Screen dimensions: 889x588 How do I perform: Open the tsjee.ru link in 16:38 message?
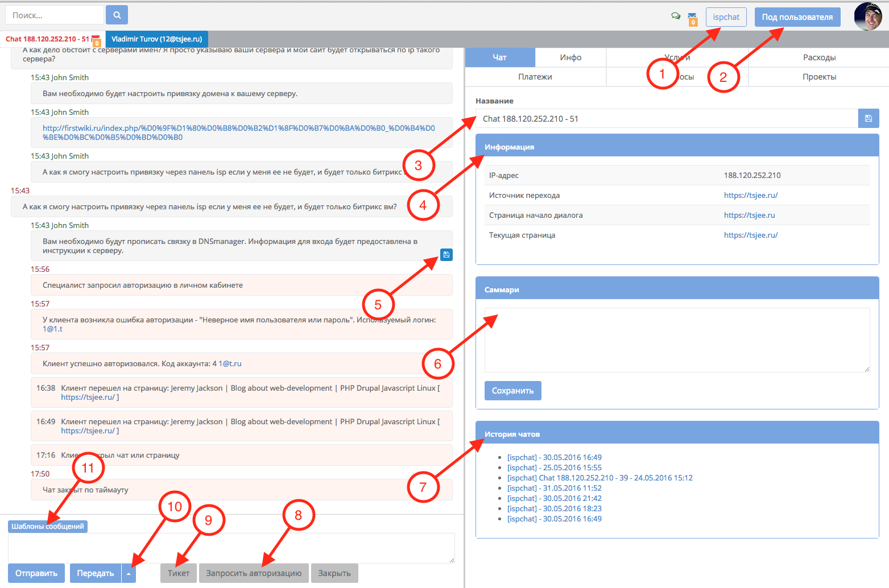tap(88, 397)
